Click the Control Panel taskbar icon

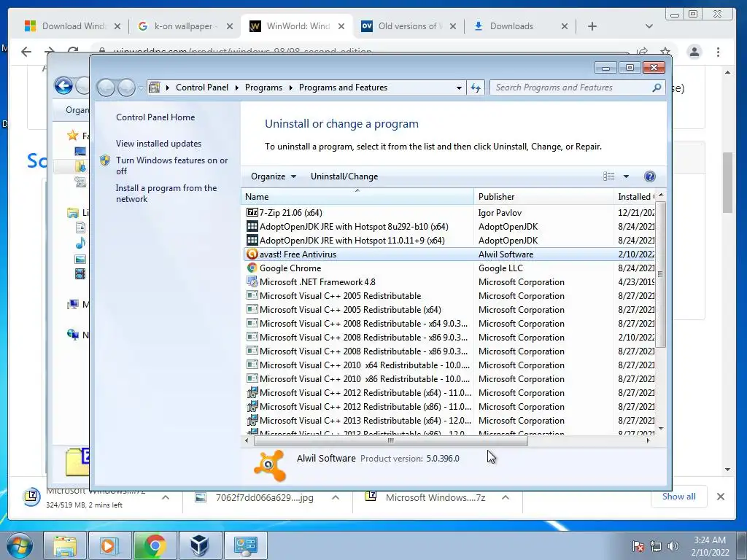click(245, 545)
